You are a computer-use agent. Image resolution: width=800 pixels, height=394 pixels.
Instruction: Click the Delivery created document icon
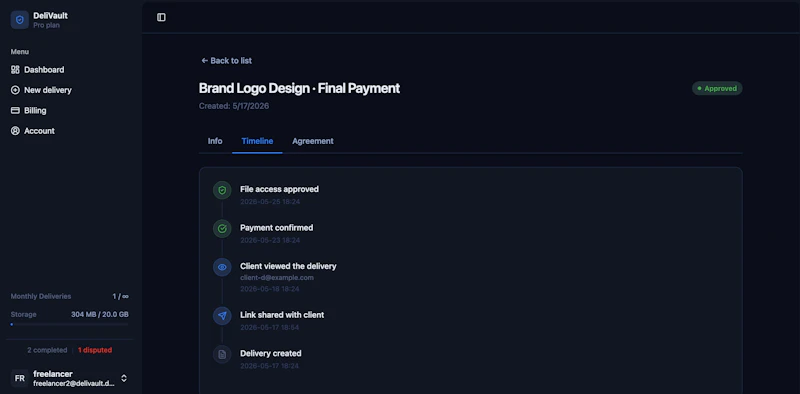point(222,354)
